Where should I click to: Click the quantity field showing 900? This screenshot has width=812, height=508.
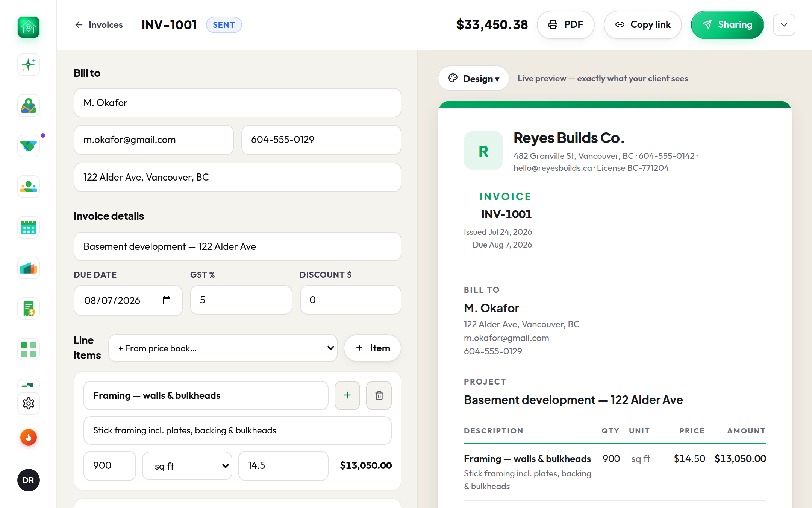pyautogui.click(x=110, y=466)
